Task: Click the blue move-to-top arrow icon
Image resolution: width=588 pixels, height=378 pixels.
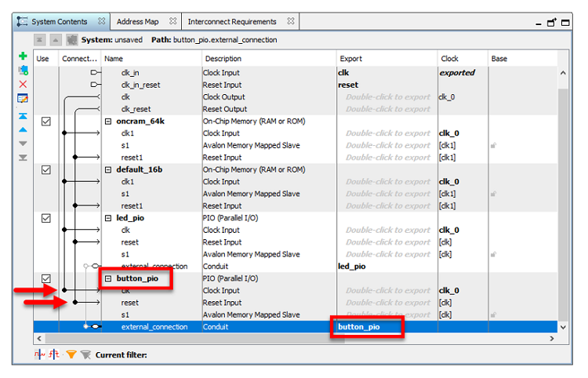Action: 23,116
